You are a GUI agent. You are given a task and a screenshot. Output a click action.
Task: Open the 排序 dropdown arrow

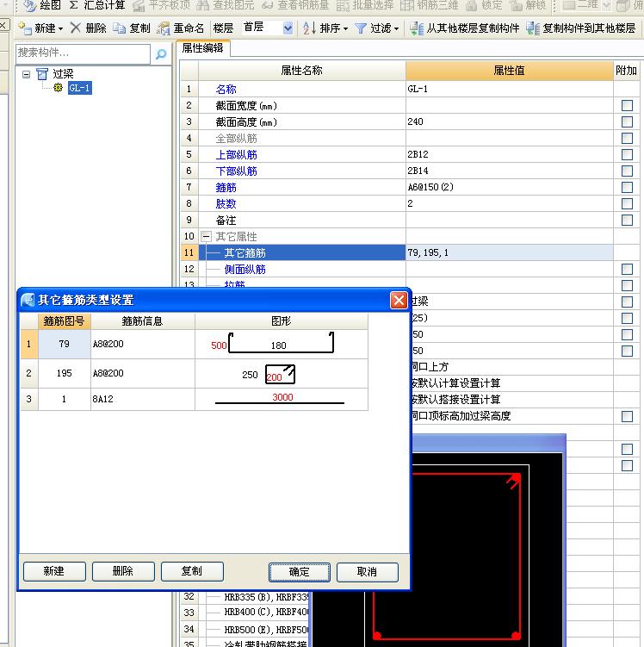pos(345,29)
